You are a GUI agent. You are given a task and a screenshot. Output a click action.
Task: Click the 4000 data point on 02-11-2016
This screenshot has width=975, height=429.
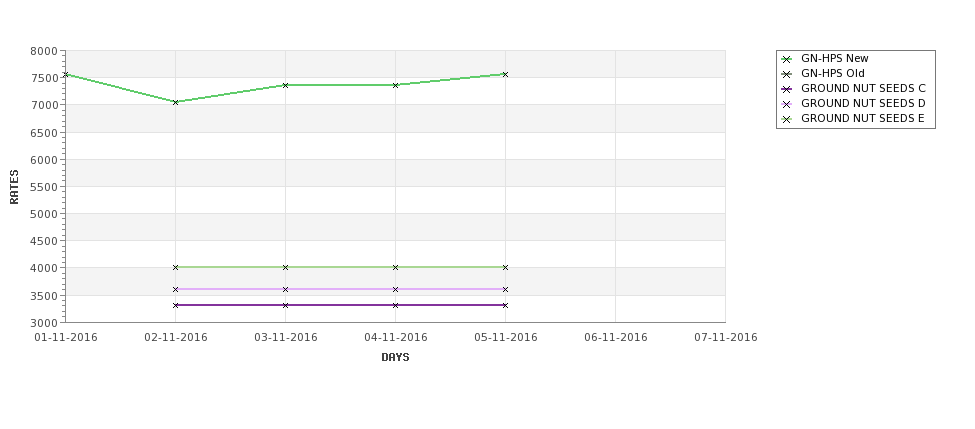pos(175,267)
